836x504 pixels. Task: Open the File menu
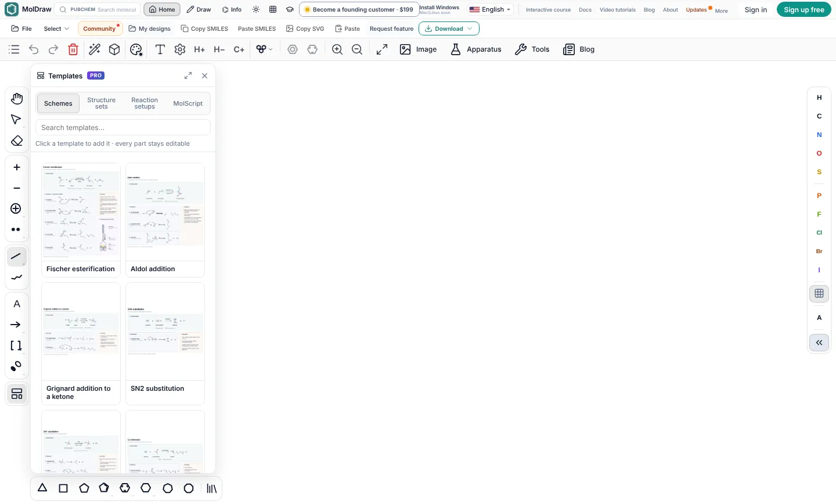[21, 28]
